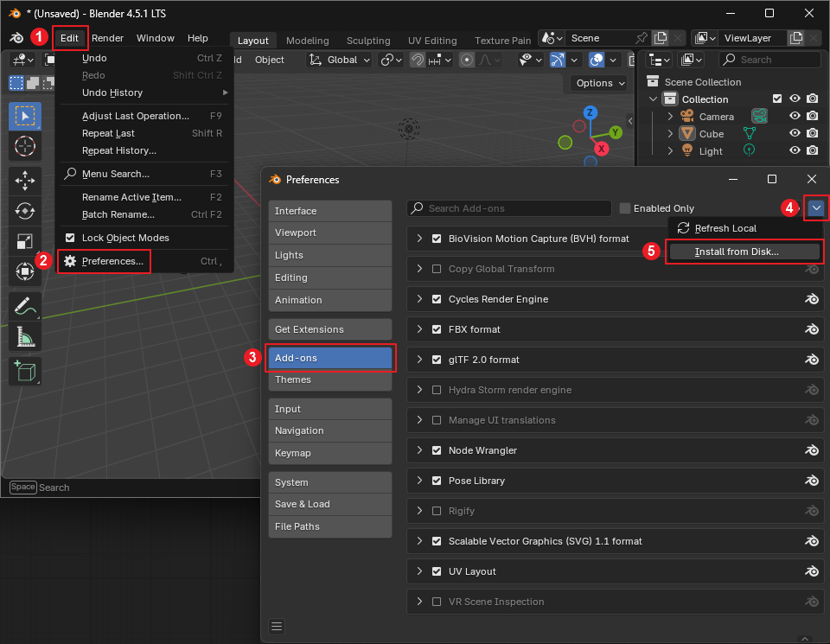
Task: Select the Measure tool
Action: point(25,336)
